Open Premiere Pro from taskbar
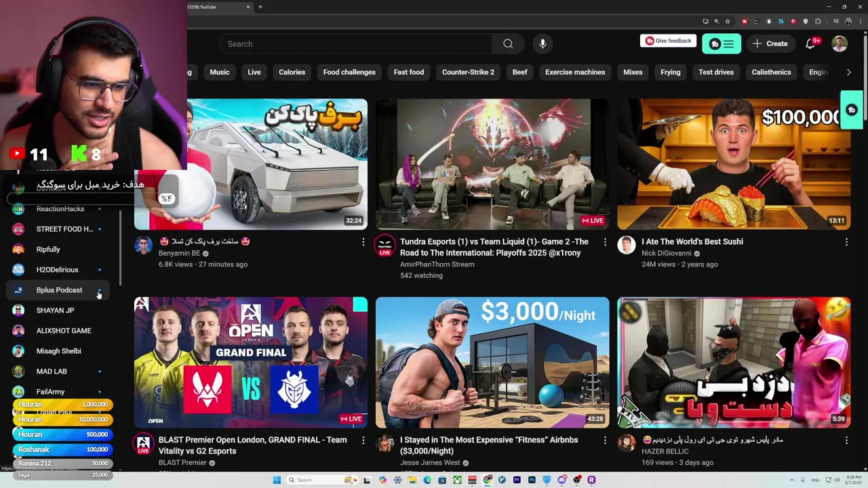 pyautogui.click(x=517, y=480)
